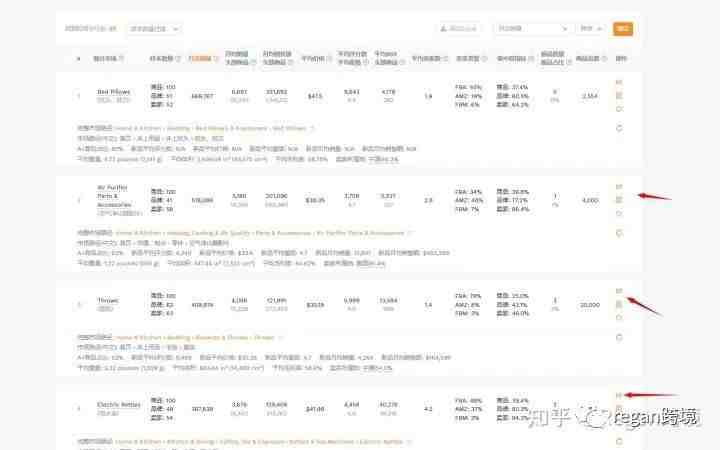Open category path ending in Air Purifier Parts & Accessories
720x450 pixels.
(x=260, y=233)
